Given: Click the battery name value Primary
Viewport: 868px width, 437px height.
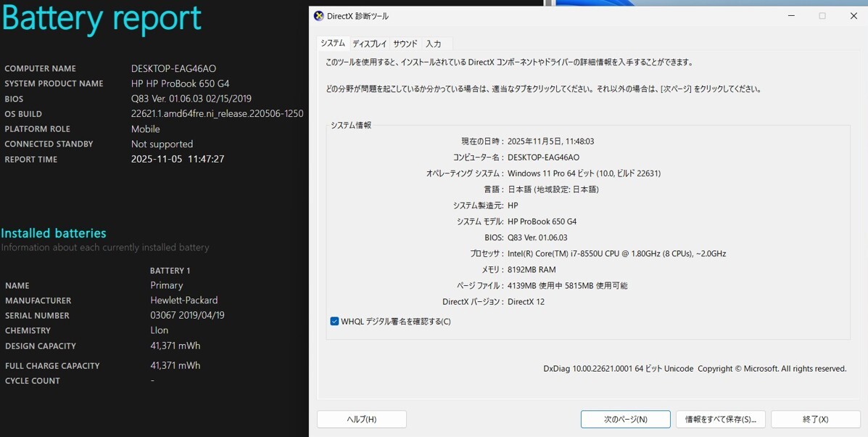Looking at the screenshot, I should coord(166,285).
